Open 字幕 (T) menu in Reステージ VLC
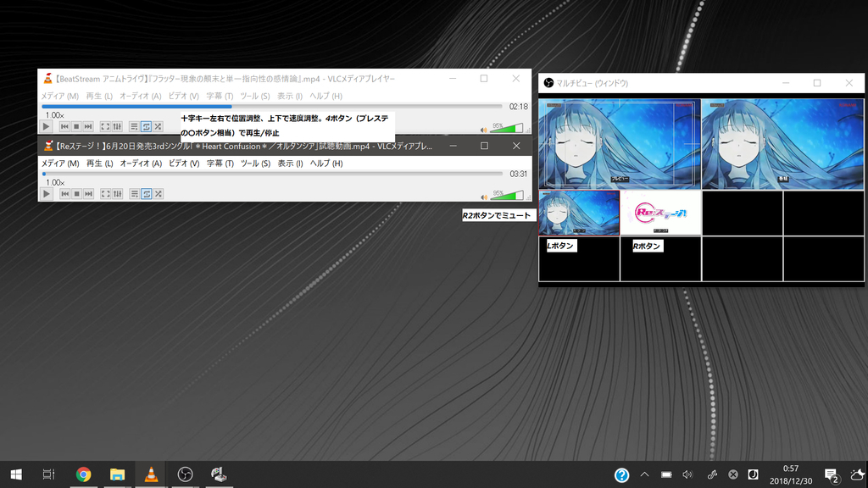This screenshot has width=868, height=488. (x=220, y=164)
